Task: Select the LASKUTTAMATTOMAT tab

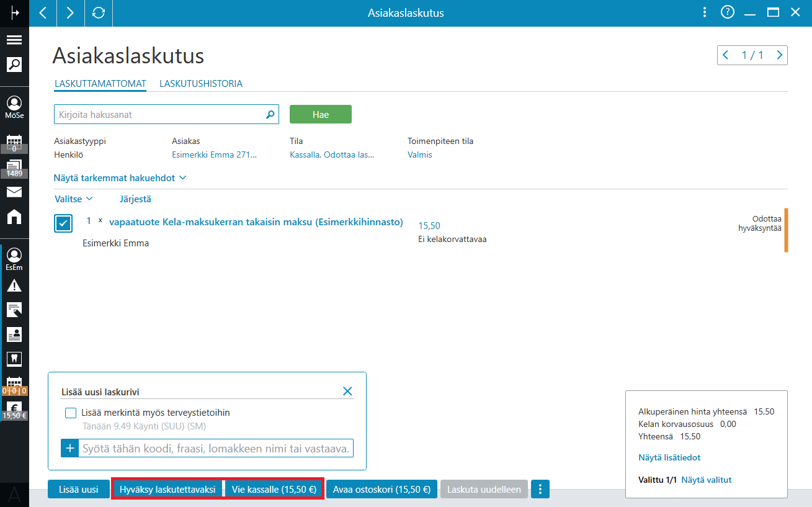Action: pyautogui.click(x=100, y=83)
